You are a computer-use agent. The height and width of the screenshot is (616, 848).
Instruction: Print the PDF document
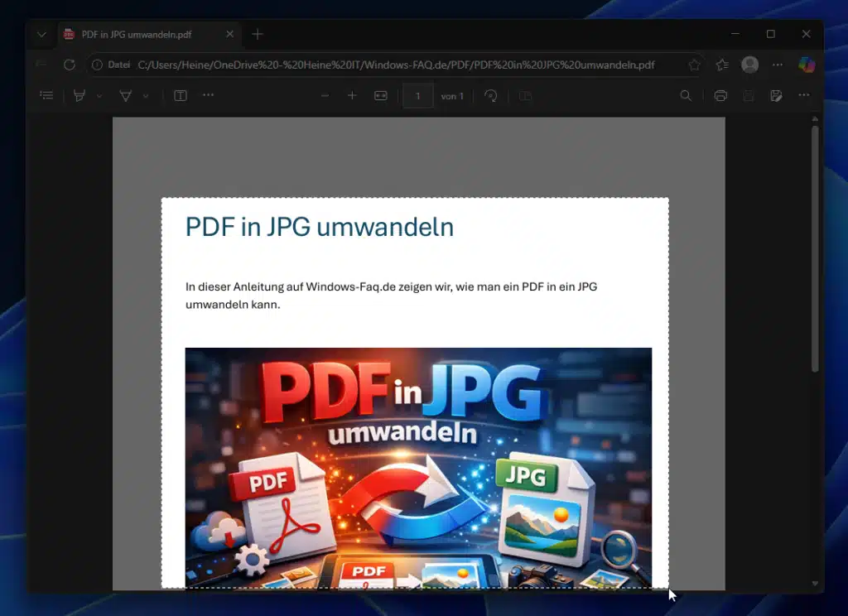coord(720,95)
